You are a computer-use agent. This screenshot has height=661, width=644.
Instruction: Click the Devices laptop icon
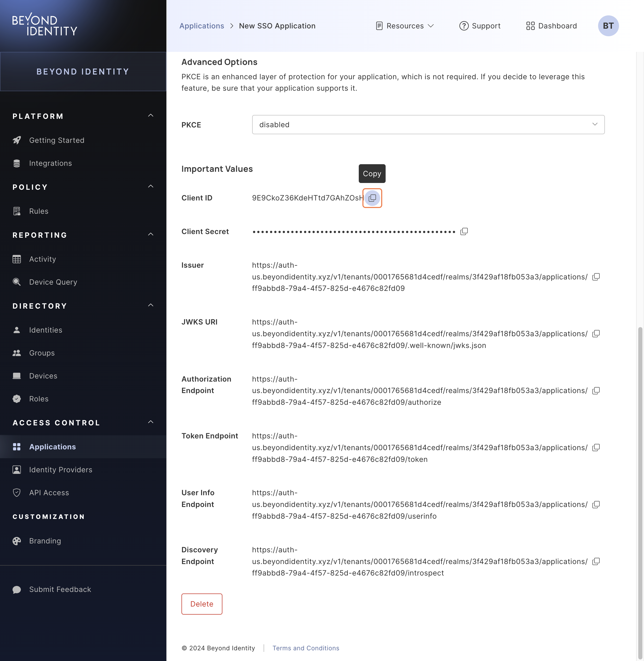tap(17, 376)
